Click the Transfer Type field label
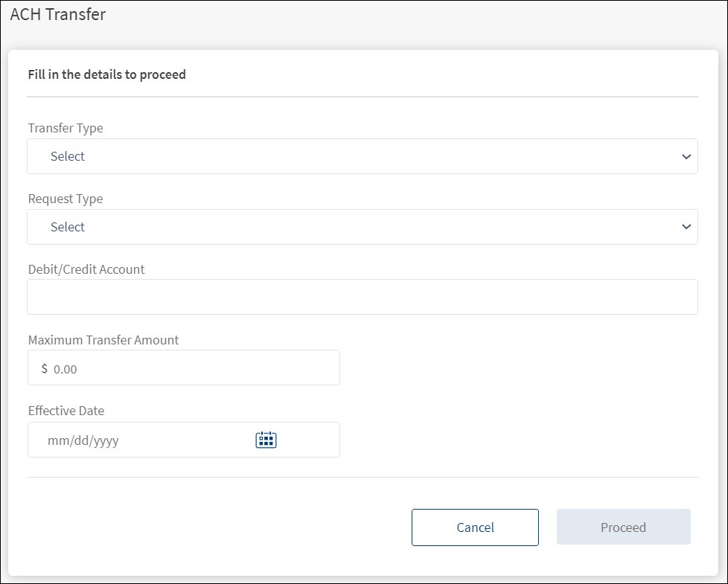 coord(66,128)
